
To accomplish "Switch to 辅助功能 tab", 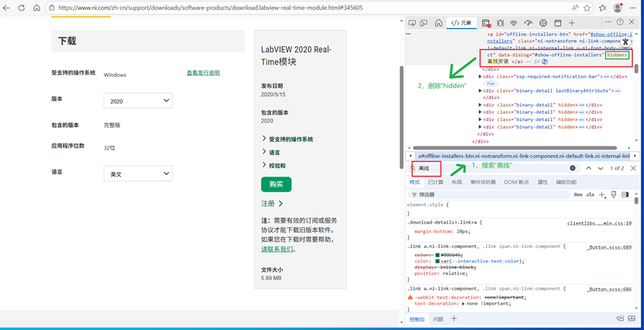I will point(566,182).
